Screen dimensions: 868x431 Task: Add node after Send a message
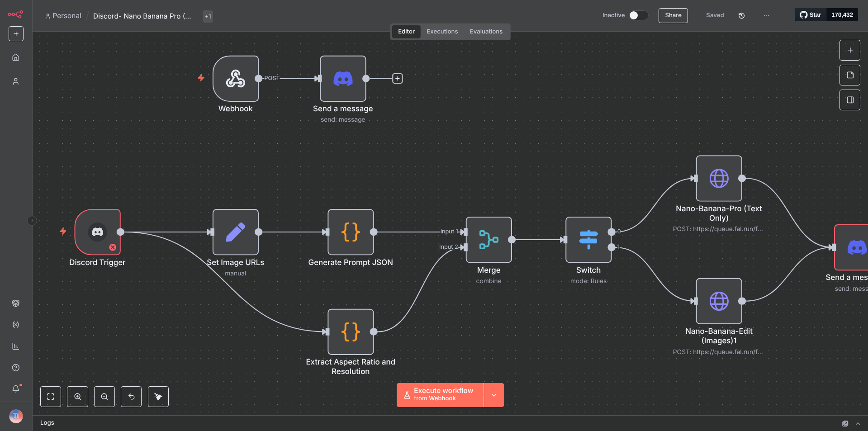[x=397, y=79]
